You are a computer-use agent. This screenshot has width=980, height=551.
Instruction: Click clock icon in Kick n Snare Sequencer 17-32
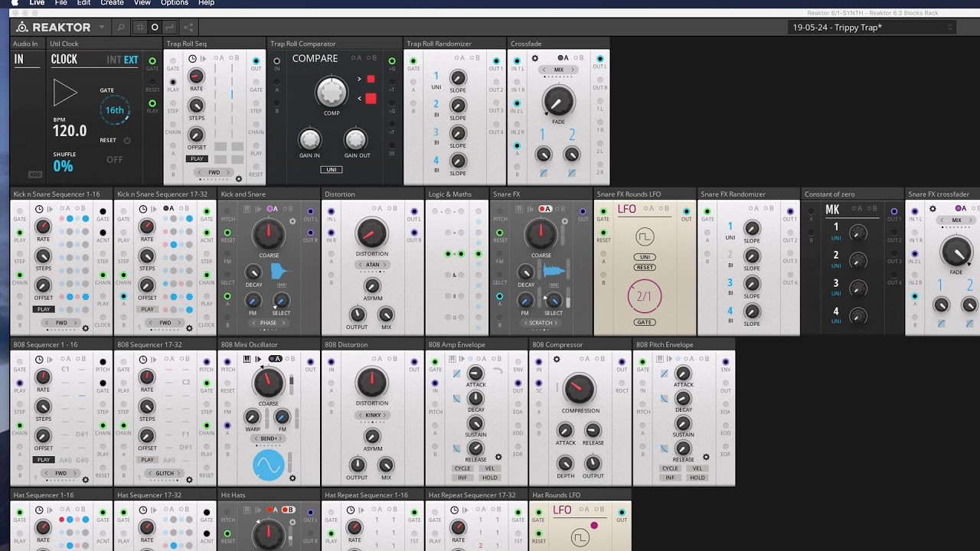point(142,209)
